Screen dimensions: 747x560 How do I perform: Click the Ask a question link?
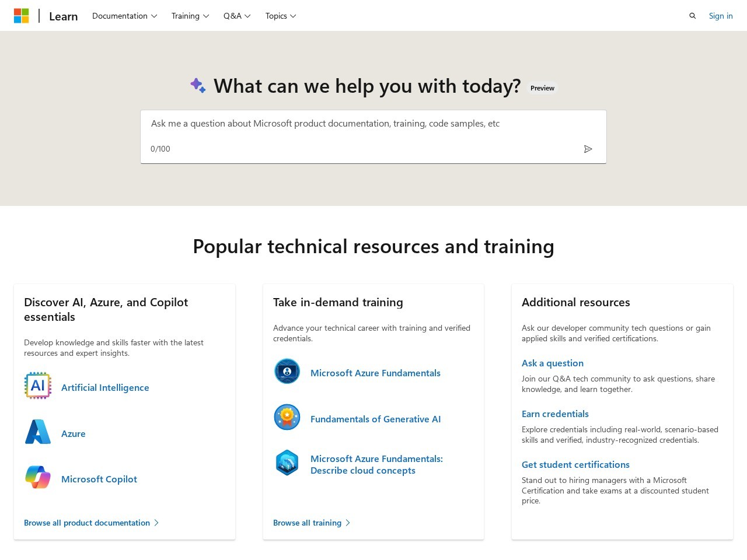point(552,363)
